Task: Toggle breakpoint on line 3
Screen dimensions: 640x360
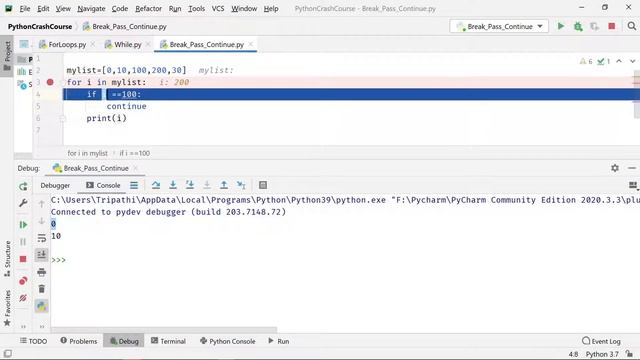Action: tap(50, 82)
